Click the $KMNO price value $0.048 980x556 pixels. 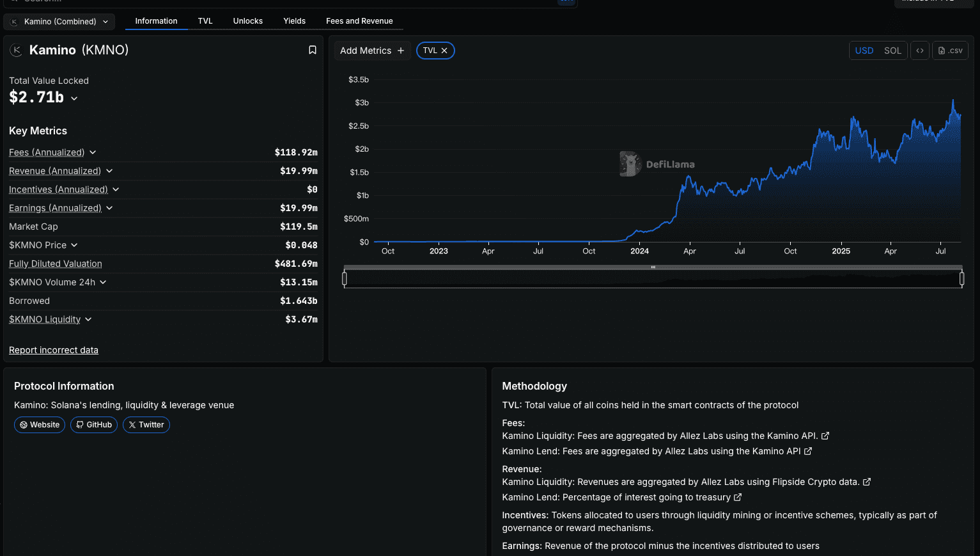point(301,245)
